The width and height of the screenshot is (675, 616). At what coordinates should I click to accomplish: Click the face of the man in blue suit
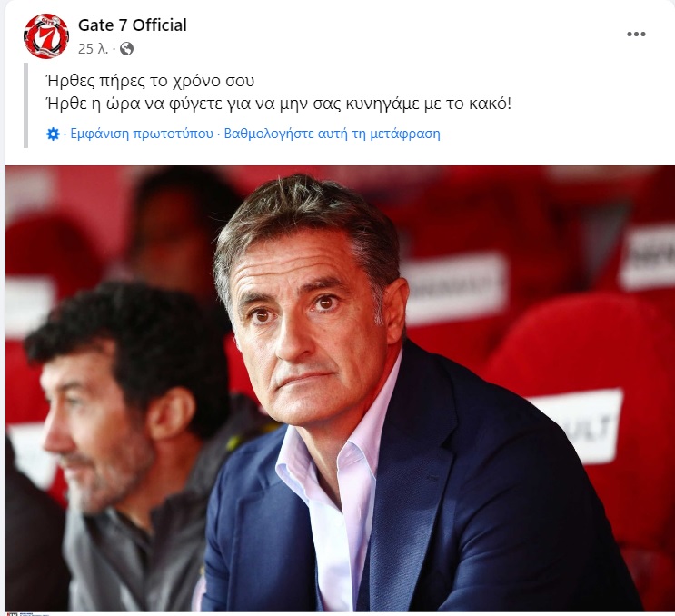pyautogui.click(x=305, y=319)
